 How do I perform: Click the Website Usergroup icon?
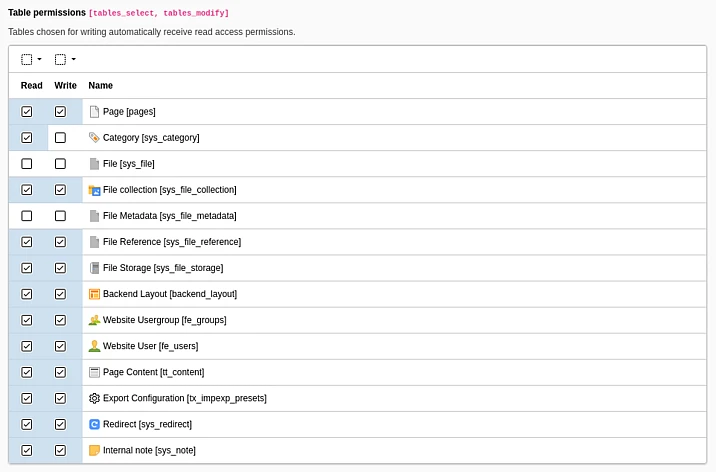pos(94,320)
